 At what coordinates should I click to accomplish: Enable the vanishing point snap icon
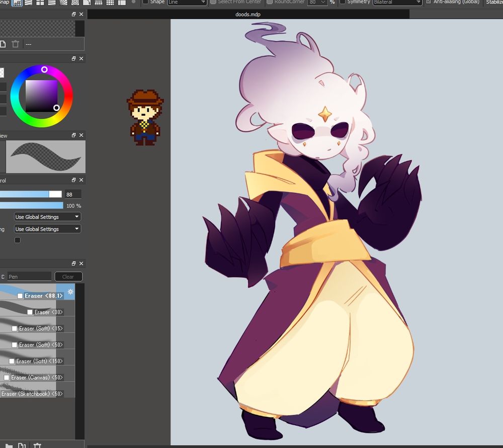point(52,3)
